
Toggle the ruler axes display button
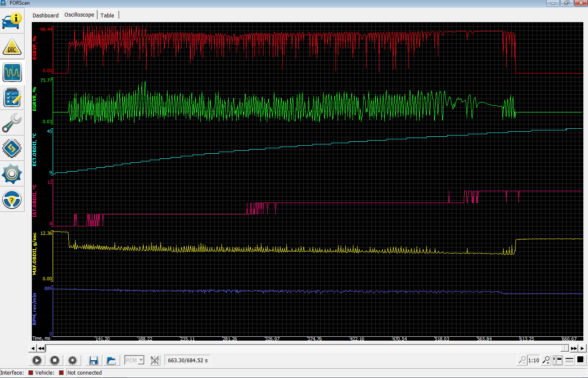557,360
